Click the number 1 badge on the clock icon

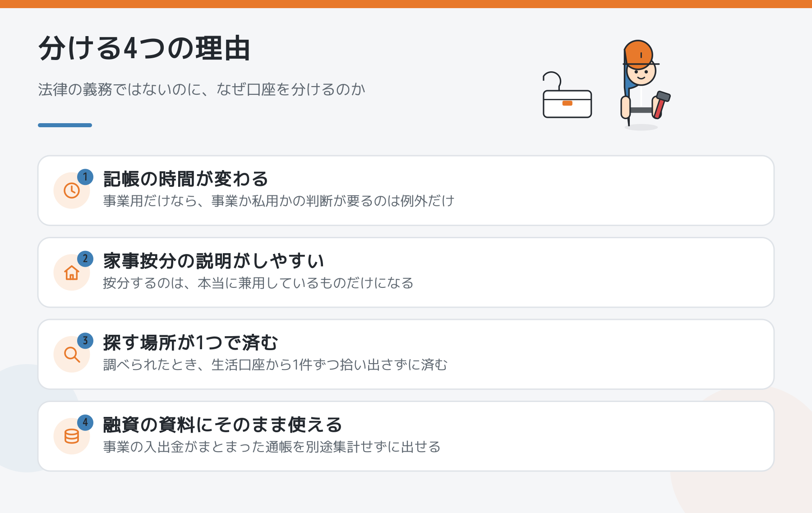tap(85, 177)
